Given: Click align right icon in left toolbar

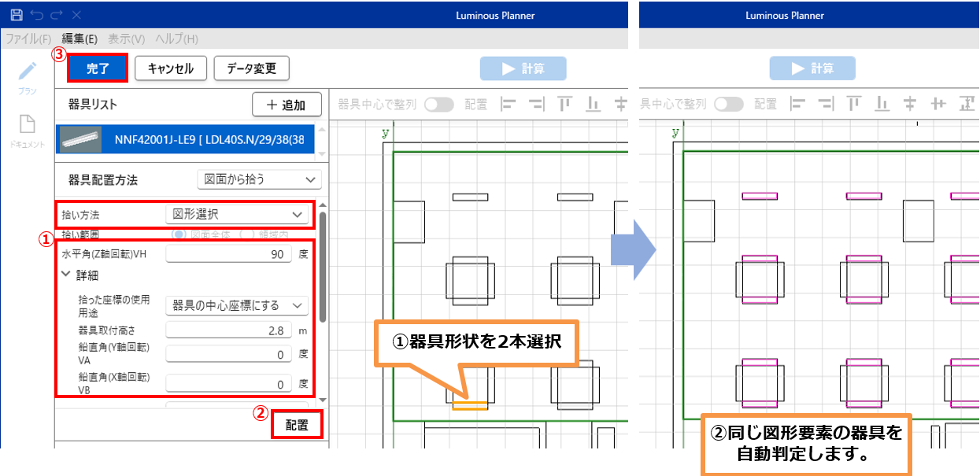Looking at the screenshot, I should click(x=537, y=104).
